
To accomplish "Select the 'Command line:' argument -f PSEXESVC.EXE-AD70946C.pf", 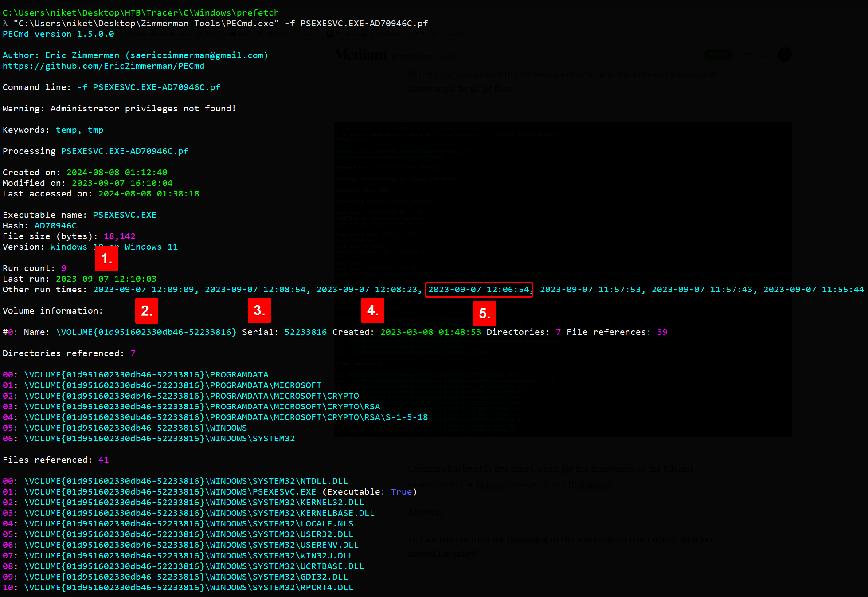I will pos(149,87).
